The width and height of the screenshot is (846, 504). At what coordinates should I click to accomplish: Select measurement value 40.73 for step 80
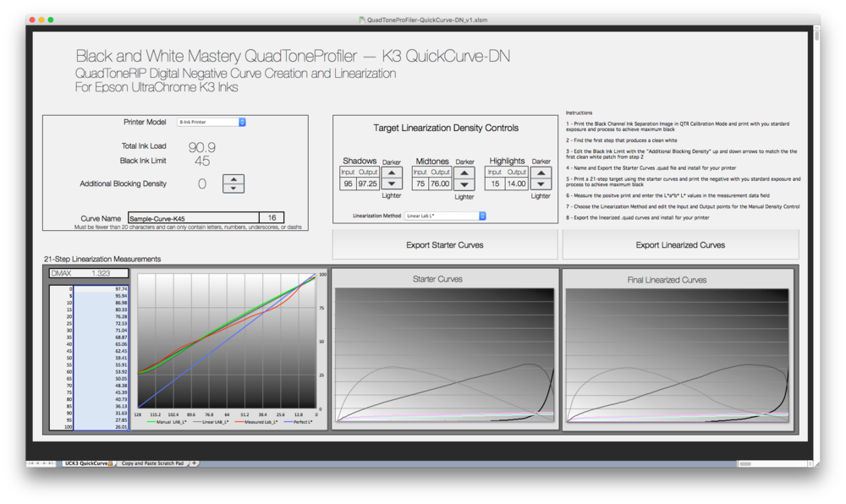(x=101, y=399)
